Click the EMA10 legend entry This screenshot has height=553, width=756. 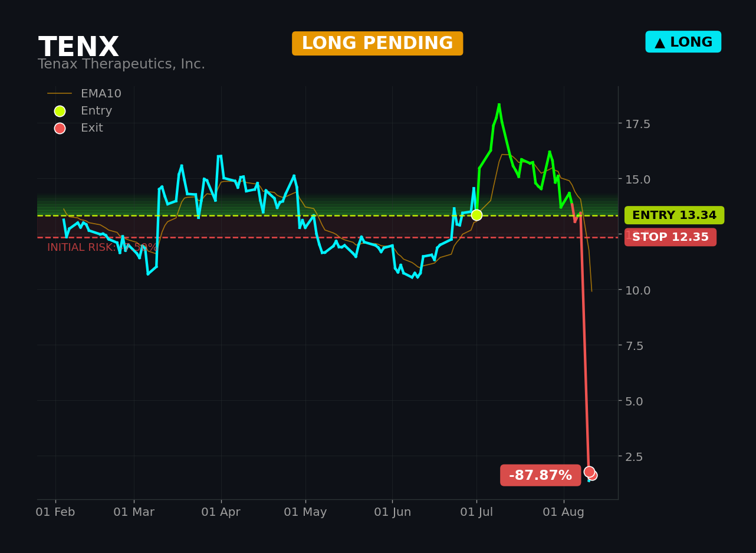pos(84,94)
